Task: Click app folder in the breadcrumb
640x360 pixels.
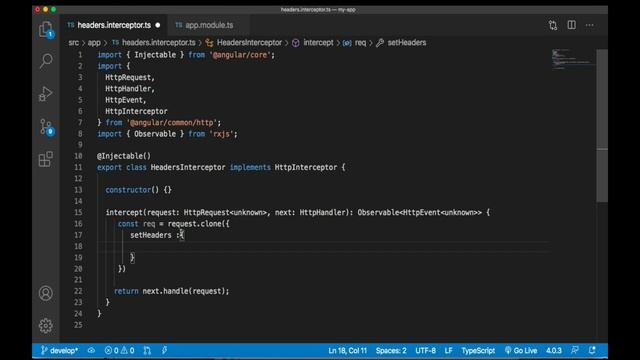Action: point(94,42)
